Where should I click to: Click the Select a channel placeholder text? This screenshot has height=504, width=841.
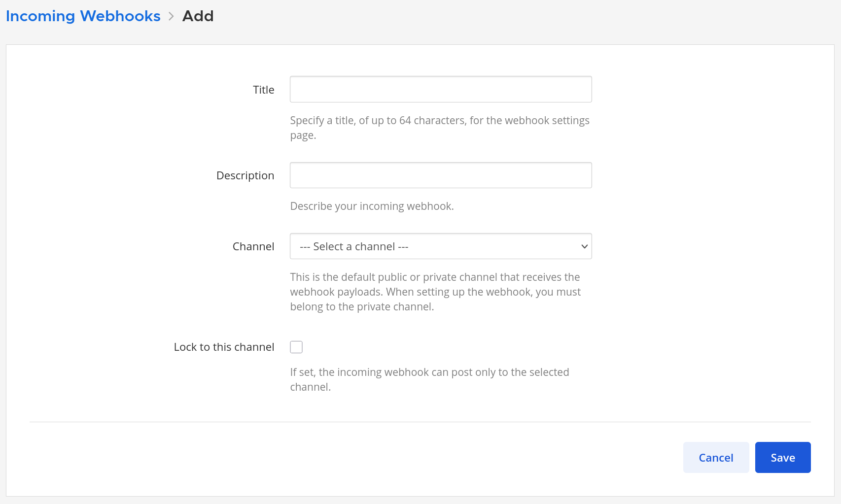click(354, 246)
